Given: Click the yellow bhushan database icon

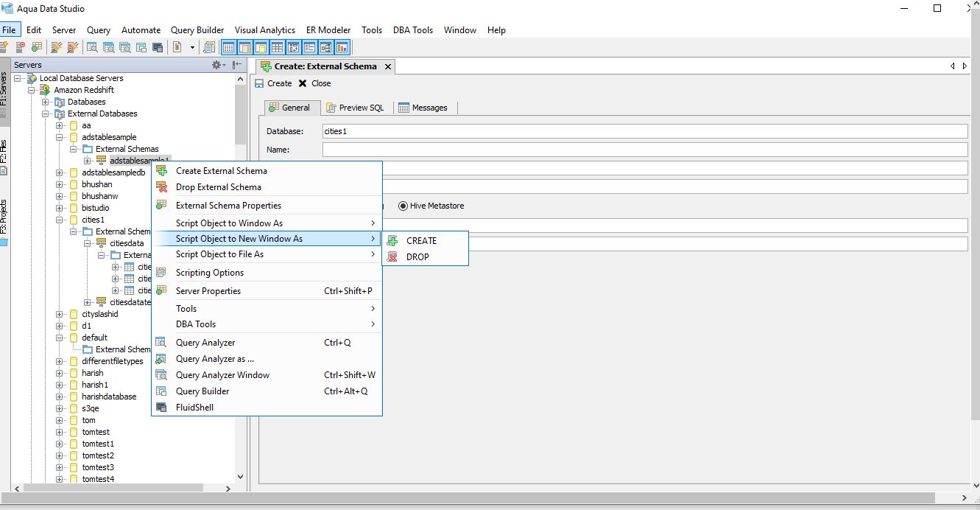Looking at the screenshot, I should [74, 184].
